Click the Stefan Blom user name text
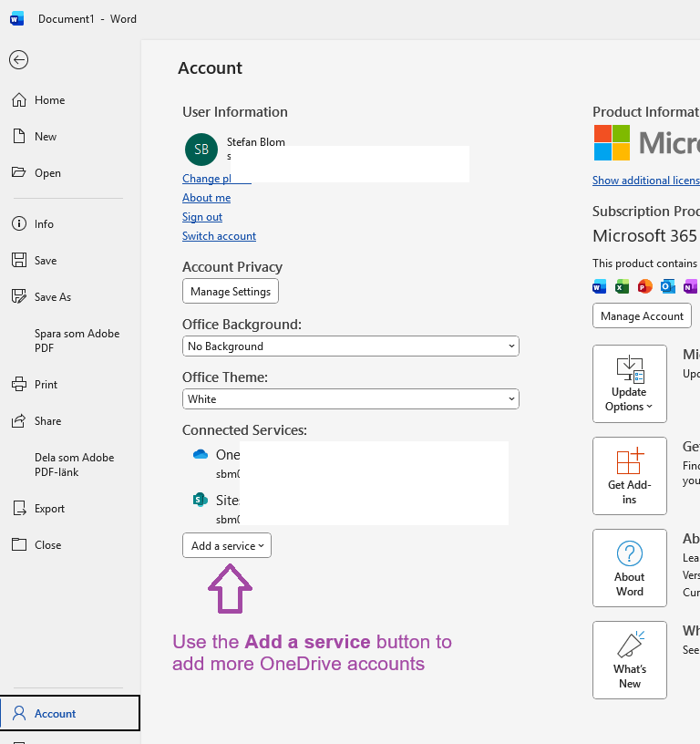The height and width of the screenshot is (744, 700). point(255,142)
